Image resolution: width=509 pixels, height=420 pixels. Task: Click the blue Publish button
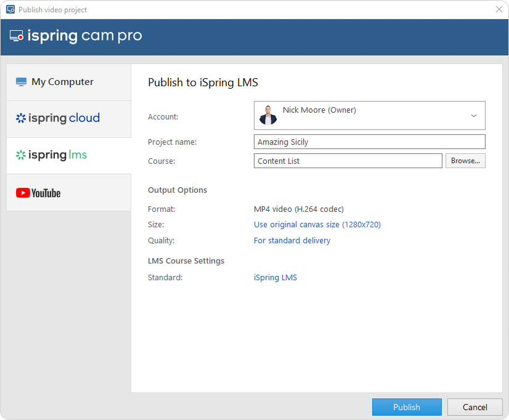[406, 407]
